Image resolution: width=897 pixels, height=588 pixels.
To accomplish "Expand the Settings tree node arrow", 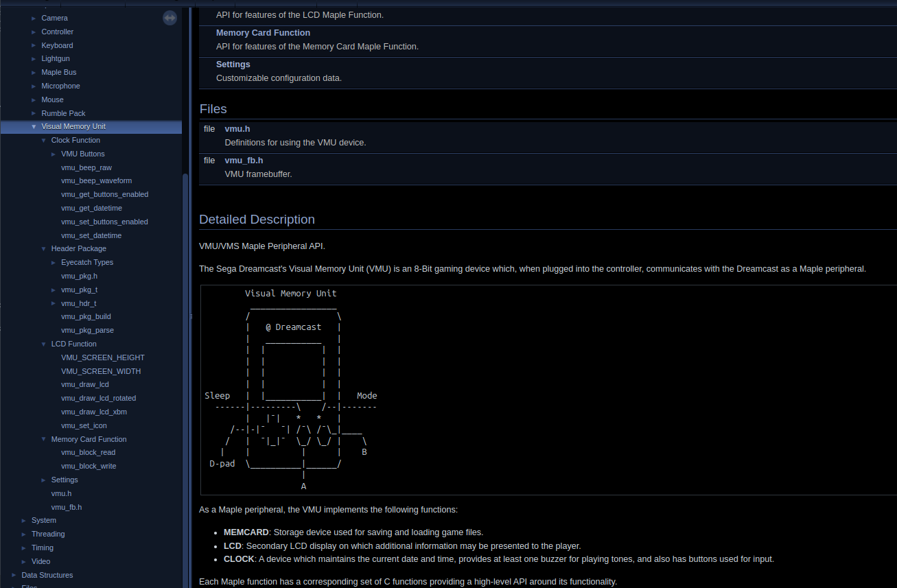I will pos(43,480).
